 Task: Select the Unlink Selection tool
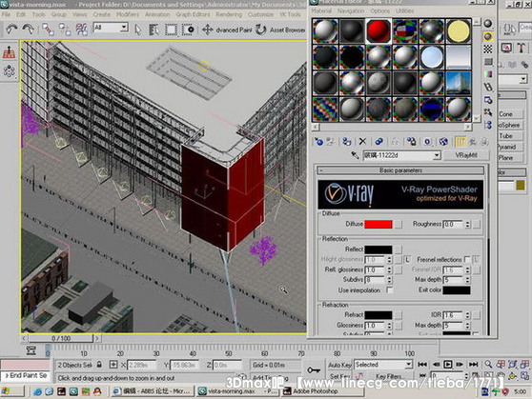point(65,30)
